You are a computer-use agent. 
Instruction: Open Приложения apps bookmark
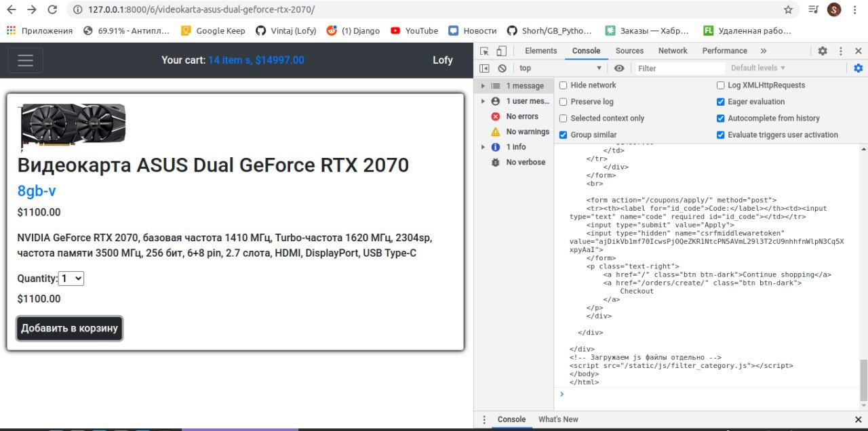click(39, 30)
